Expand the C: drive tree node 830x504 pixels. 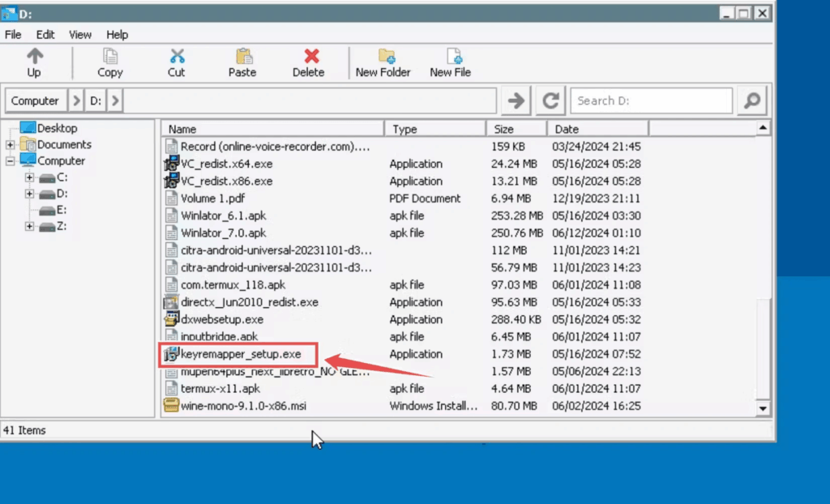[29, 177]
